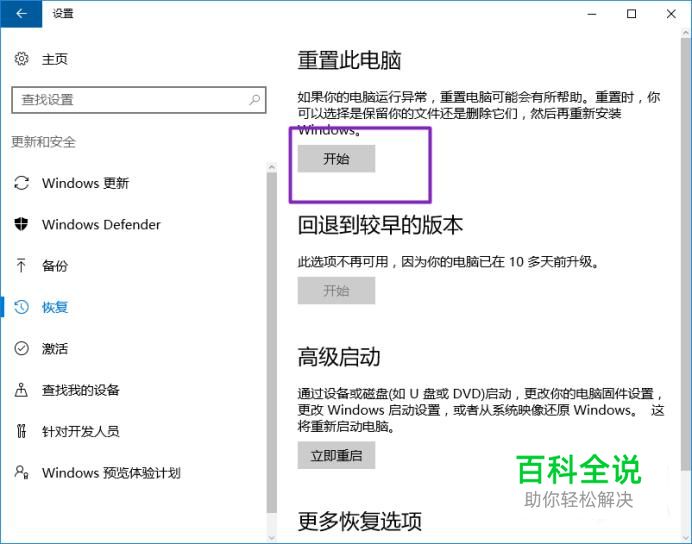The height and width of the screenshot is (544, 692).
Task: Click the sidebar scrollbar up arrow
Action: pos(272,167)
